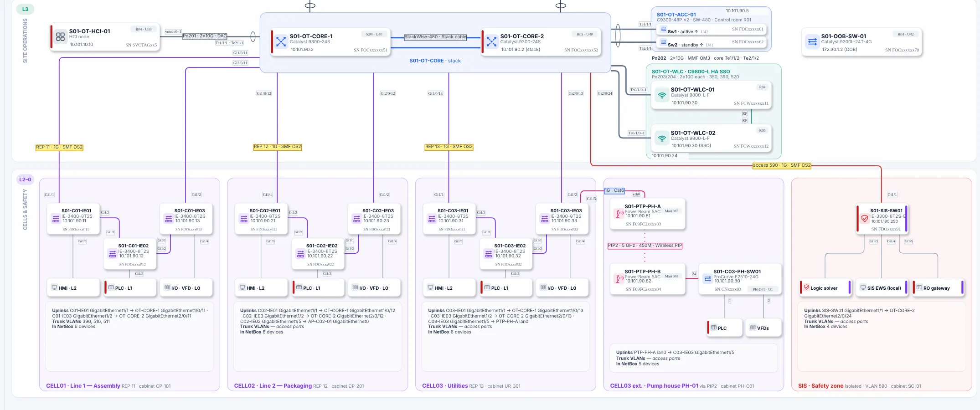The height and width of the screenshot is (410, 980).
Task: Select the L3 layer badge
Action: click(x=25, y=9)
